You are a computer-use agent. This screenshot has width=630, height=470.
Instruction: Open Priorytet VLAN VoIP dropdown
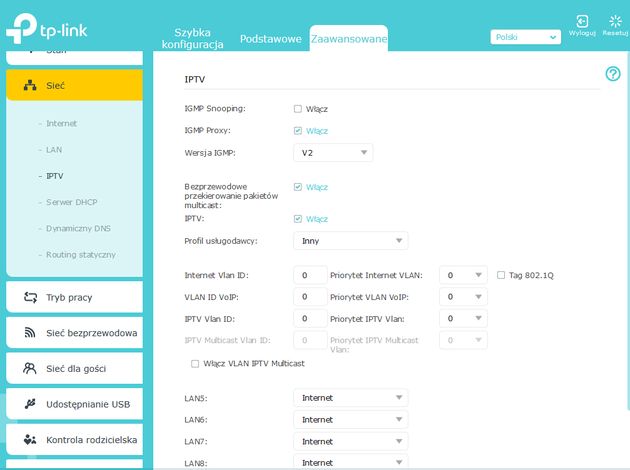(463, 297)
